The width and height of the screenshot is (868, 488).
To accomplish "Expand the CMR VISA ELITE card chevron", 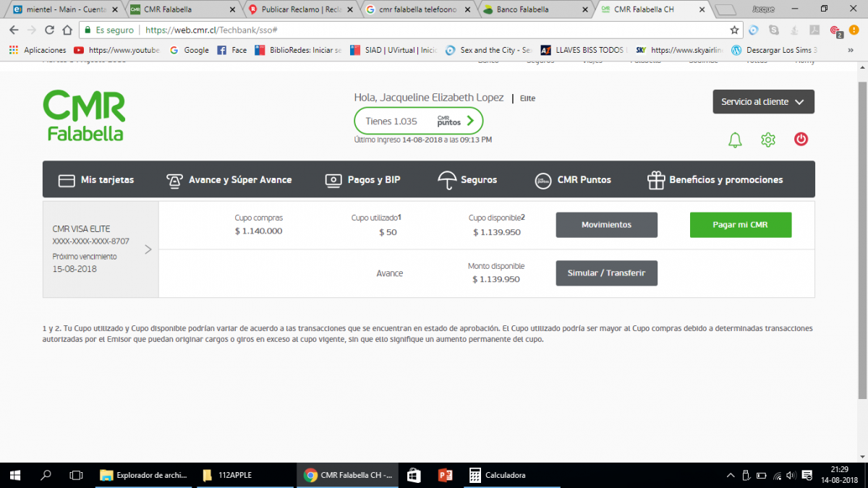I will click(x=148, y=249).
